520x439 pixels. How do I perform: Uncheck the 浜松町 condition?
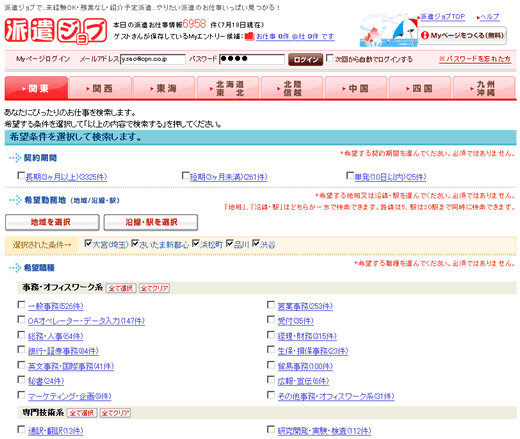pyautogui.click(x=196, y=243)
